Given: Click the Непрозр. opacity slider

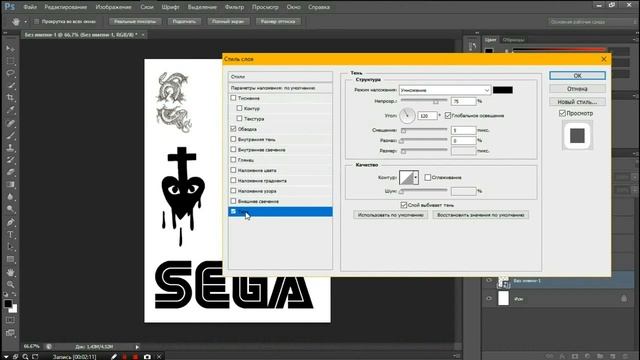Looking at the screenshot, I should 424,101.
